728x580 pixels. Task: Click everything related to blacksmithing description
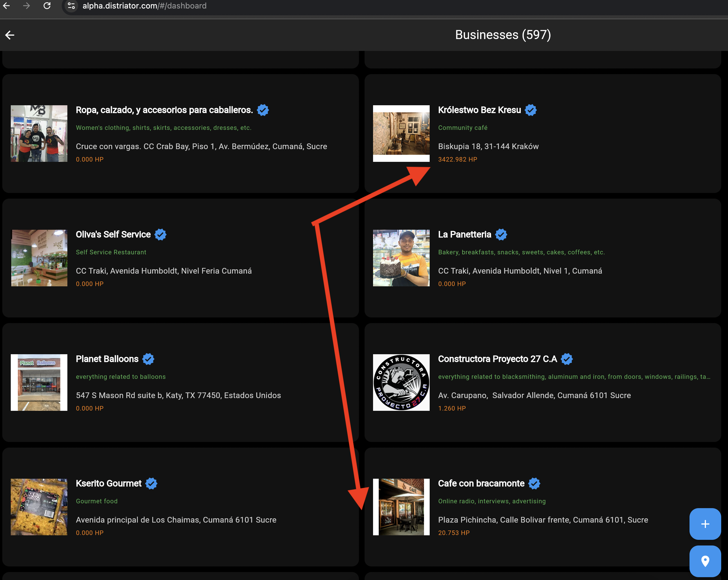574,377
